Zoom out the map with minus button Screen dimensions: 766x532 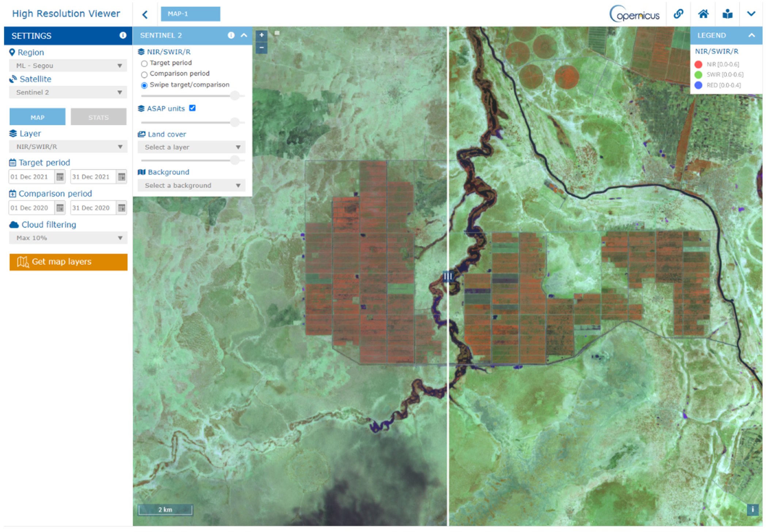click(x=262, y=47)
